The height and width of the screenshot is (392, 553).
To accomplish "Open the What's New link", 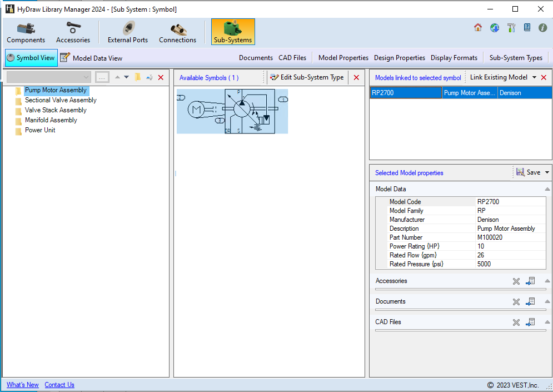I will tap(23, 385).
